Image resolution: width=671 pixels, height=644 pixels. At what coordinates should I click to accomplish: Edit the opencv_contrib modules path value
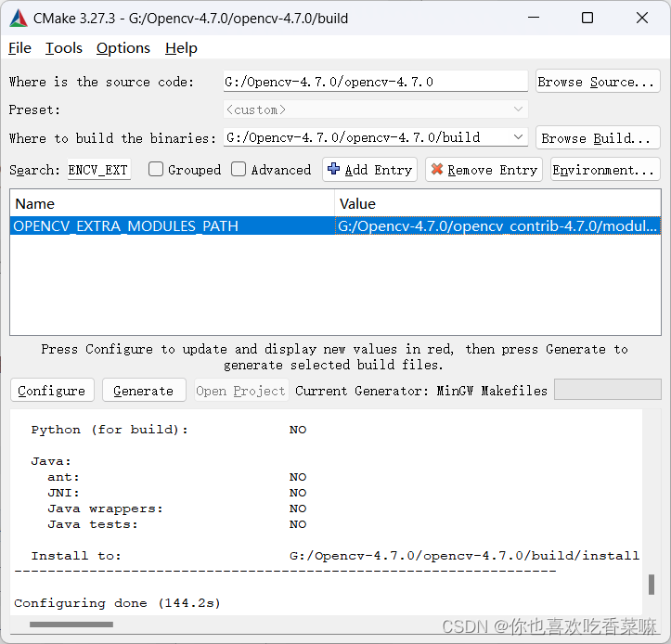point(497,225)
